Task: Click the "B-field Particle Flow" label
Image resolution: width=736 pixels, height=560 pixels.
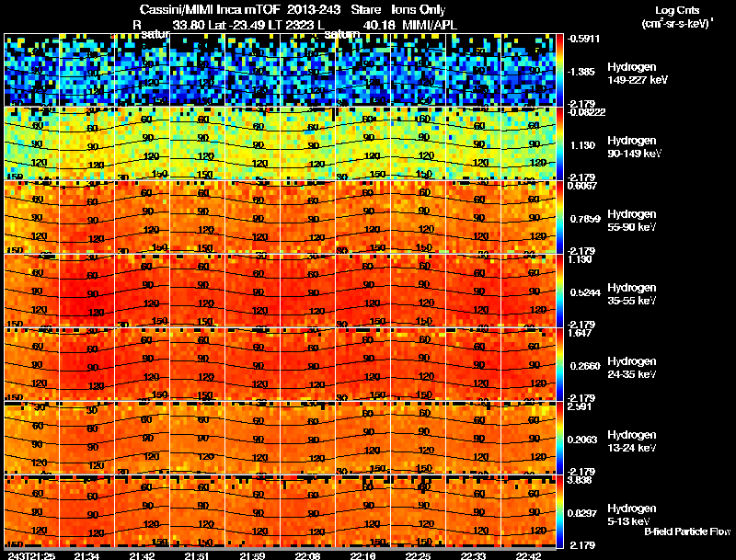Action: [x=687, y=531]
